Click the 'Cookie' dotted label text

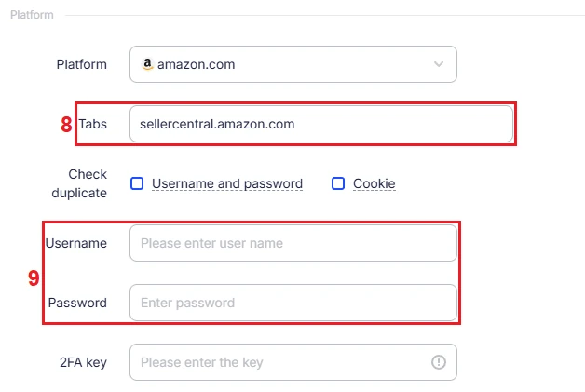pos(374,183)
